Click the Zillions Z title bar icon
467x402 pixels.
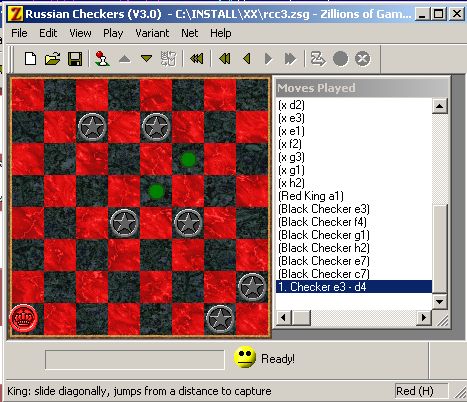click(x=15, y=14)
